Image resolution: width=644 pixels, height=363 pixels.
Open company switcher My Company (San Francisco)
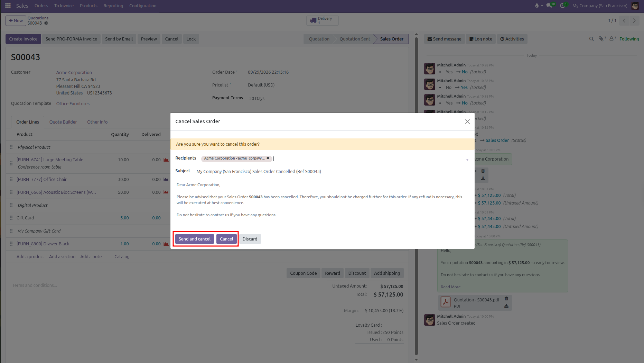[600, 6]
